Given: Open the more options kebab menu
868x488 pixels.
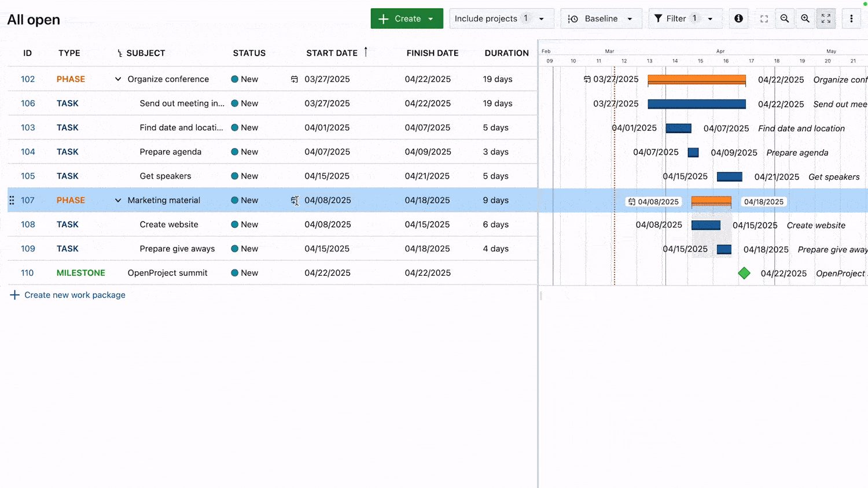Looking at the screenshot, I should point(851,18).
